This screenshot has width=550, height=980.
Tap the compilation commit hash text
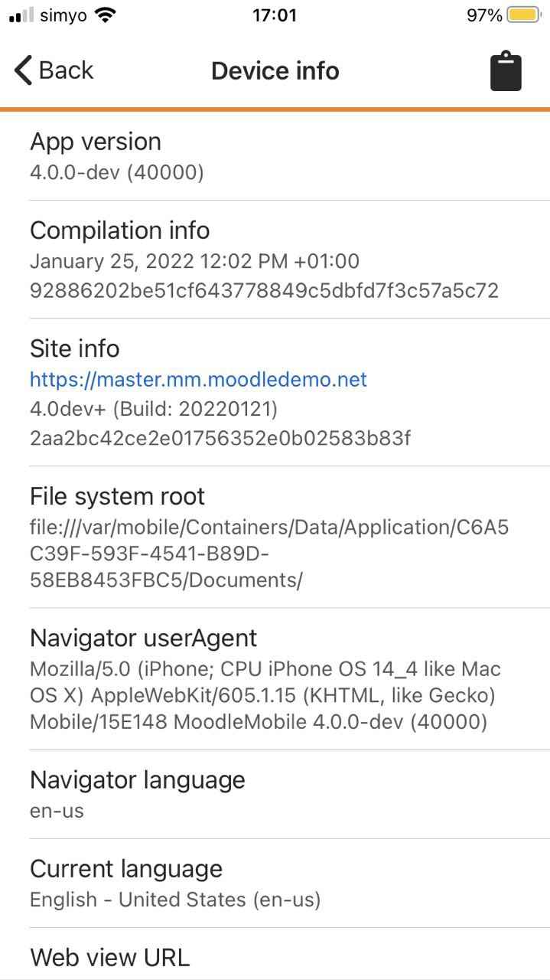(x=264, y=290)
